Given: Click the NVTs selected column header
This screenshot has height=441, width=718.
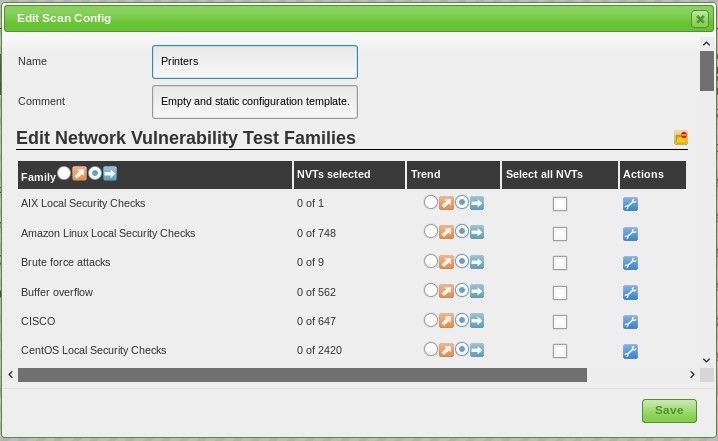Looking at the screenshot, I should 349,174.
